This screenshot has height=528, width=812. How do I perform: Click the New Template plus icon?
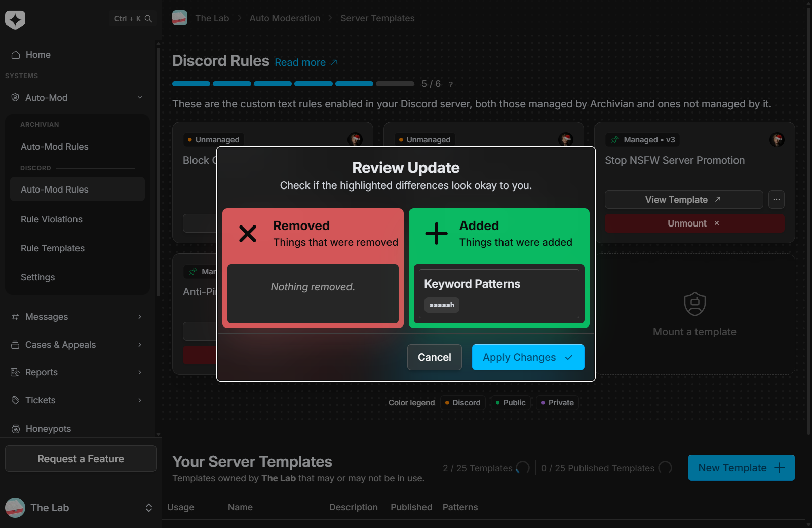[780, 468]
